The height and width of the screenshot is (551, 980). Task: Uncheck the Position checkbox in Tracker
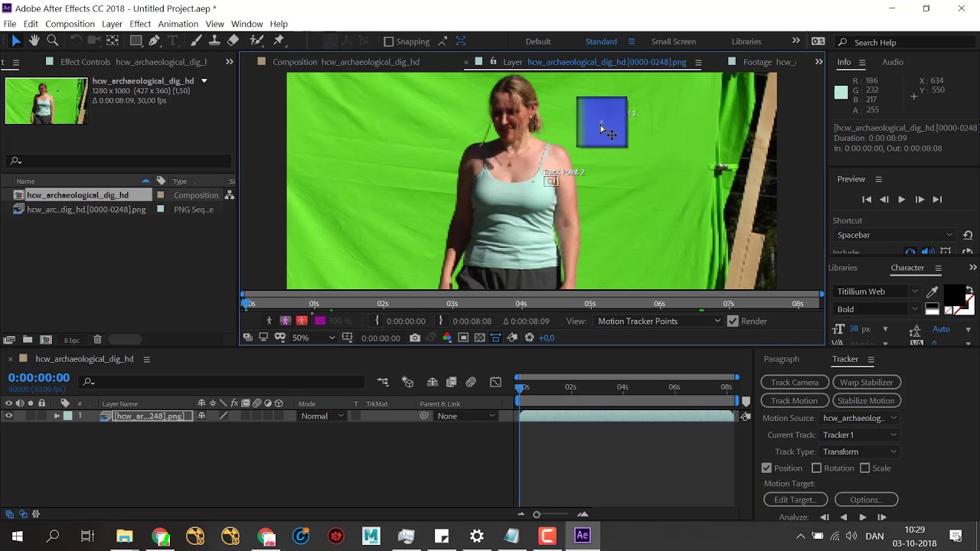pyautogui.click(x=766, y=468)
